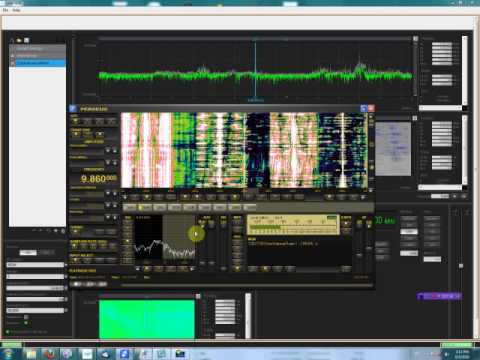The image size is (480, 360).
Task: Click the Perseus playback progress bar
Action: pyautogui.click(x=247, y=285)
